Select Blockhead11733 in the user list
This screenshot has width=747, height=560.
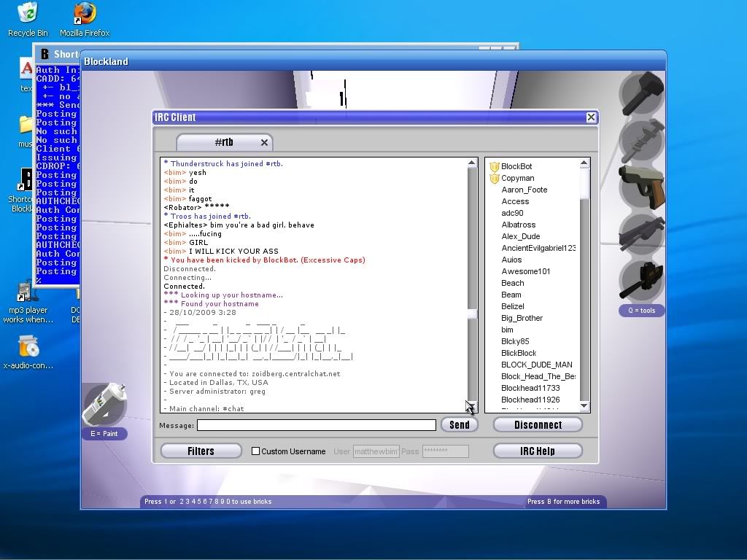(x=530, y=388)
